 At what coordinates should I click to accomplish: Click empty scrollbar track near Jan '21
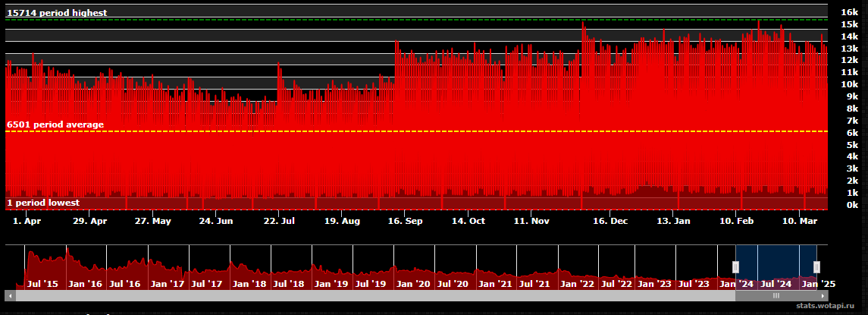point(495,296)
